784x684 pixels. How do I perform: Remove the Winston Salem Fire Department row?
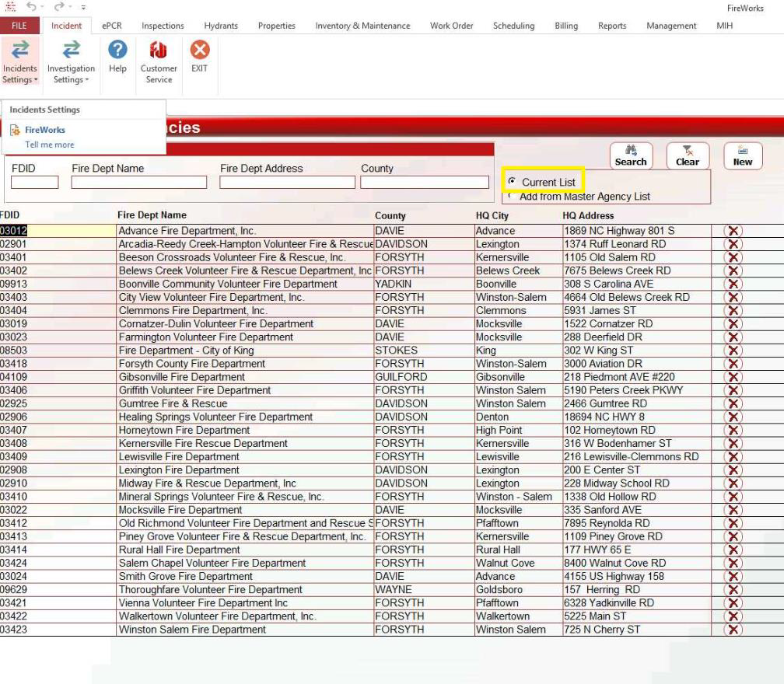733,630
